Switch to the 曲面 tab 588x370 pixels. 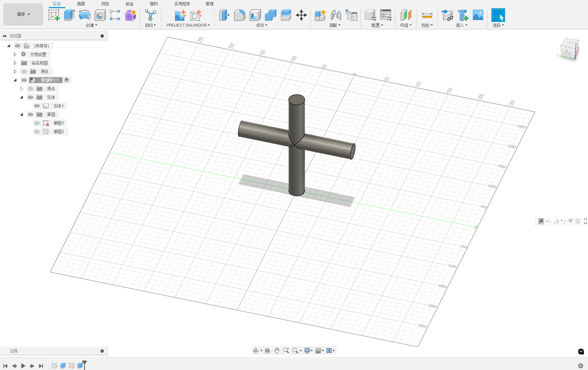pos(81,4)
